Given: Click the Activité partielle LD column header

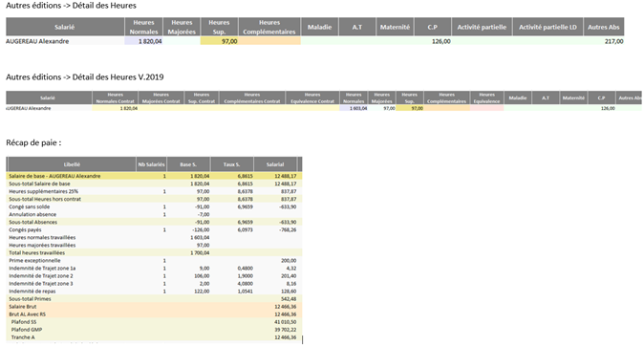Looking at the screenshot, I should 547,27.
